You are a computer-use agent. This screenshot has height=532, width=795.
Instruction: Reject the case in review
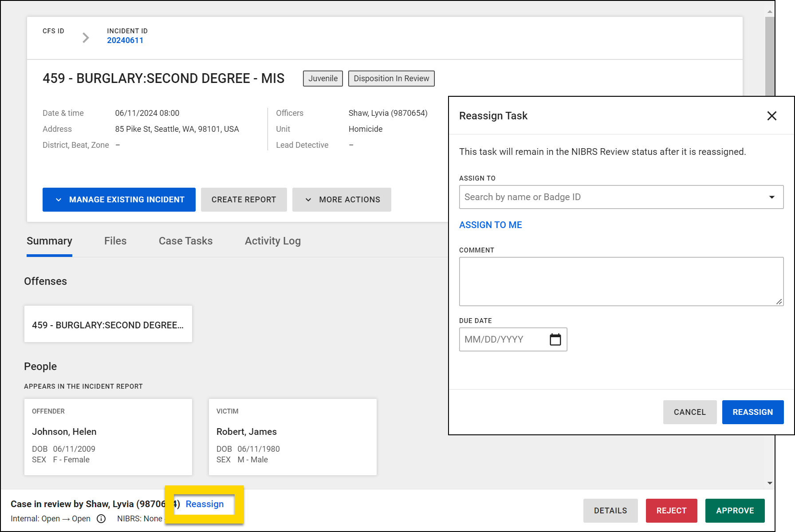pos(671,511)
